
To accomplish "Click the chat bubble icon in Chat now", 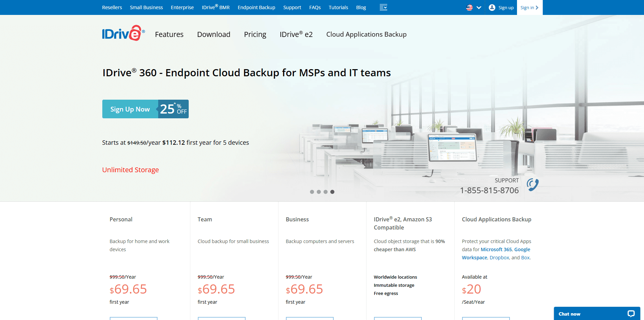I will click(x=631, y=314).
